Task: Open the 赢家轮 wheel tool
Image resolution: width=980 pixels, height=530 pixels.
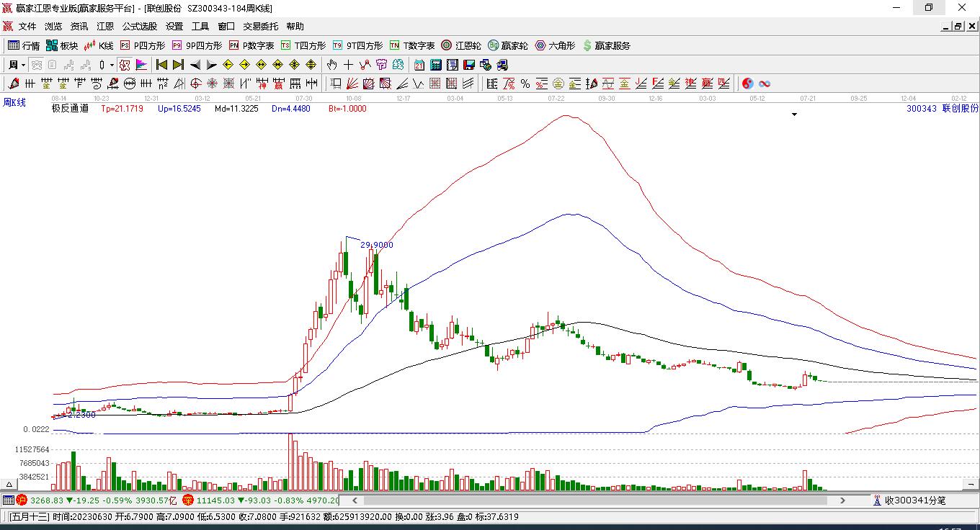Action: tap(508, 45)
